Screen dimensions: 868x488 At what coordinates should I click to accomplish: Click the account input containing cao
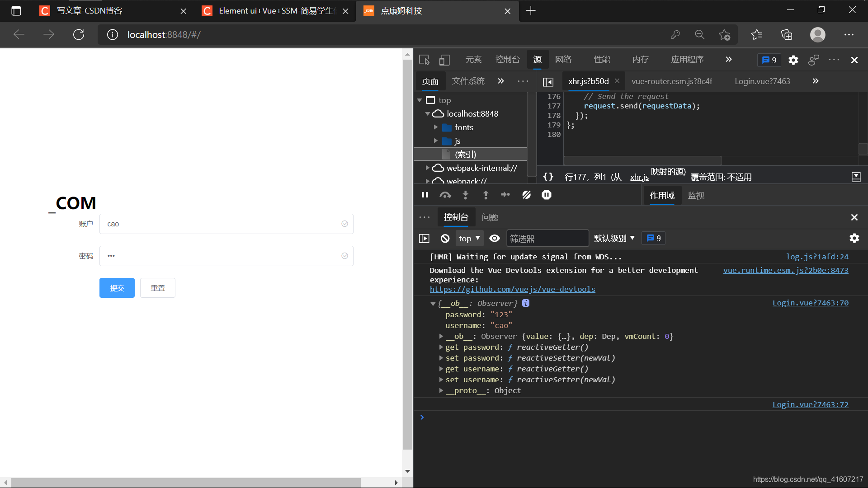tap(226, 224)
